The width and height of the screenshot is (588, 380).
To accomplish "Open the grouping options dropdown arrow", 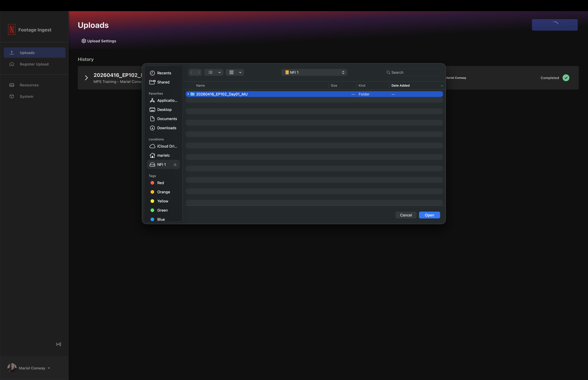I will (240, 72).
